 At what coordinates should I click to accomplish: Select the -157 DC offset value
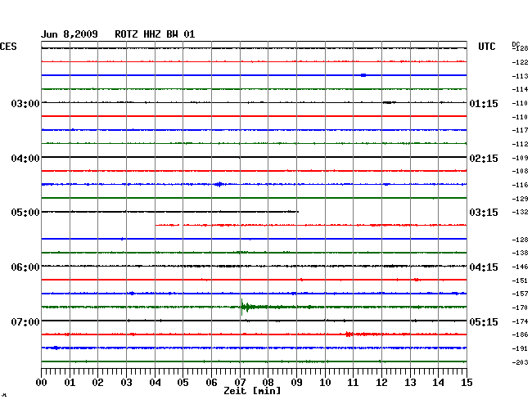point(520,294)
